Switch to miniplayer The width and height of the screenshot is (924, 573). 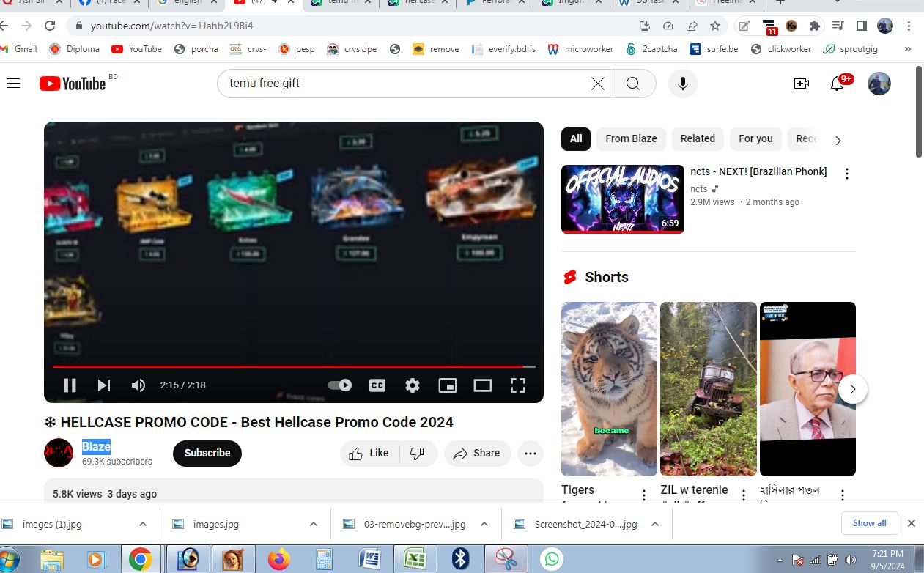coord(448,385)
